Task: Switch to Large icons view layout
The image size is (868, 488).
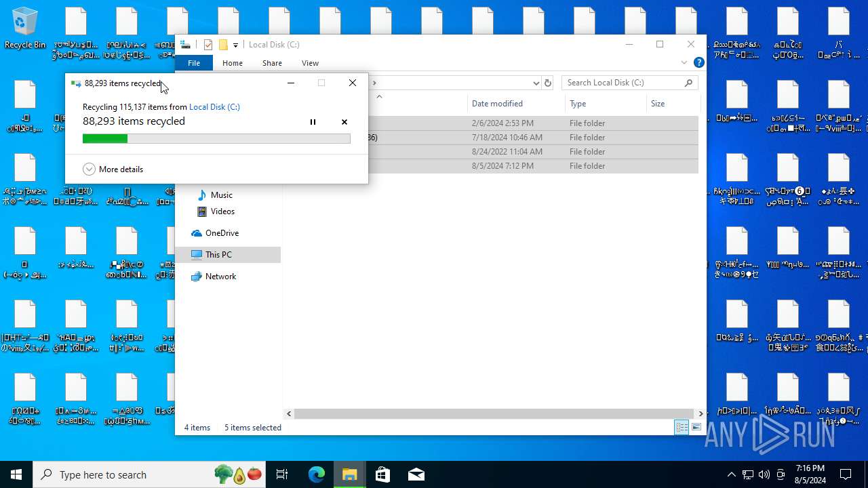Action: [696, 427]
